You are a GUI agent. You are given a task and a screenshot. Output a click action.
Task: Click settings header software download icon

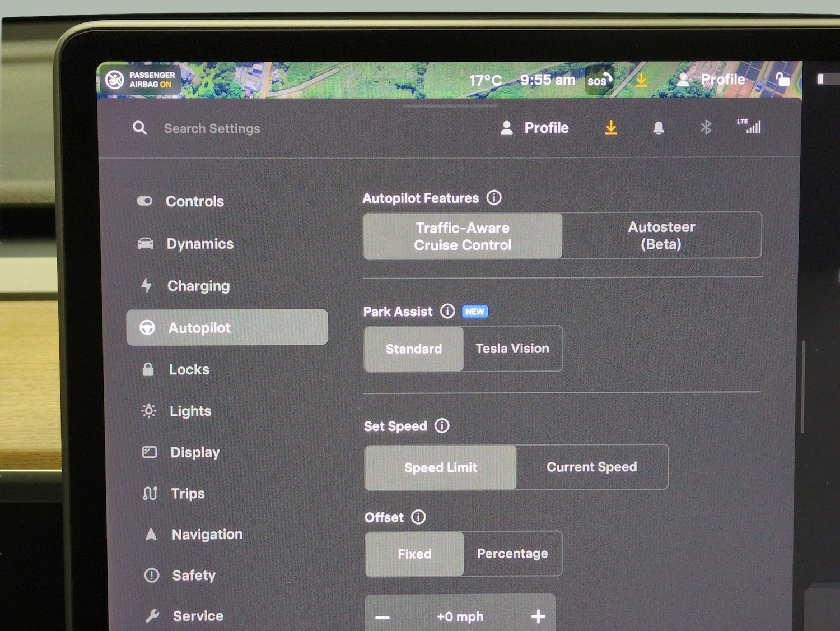pos(611,128)
